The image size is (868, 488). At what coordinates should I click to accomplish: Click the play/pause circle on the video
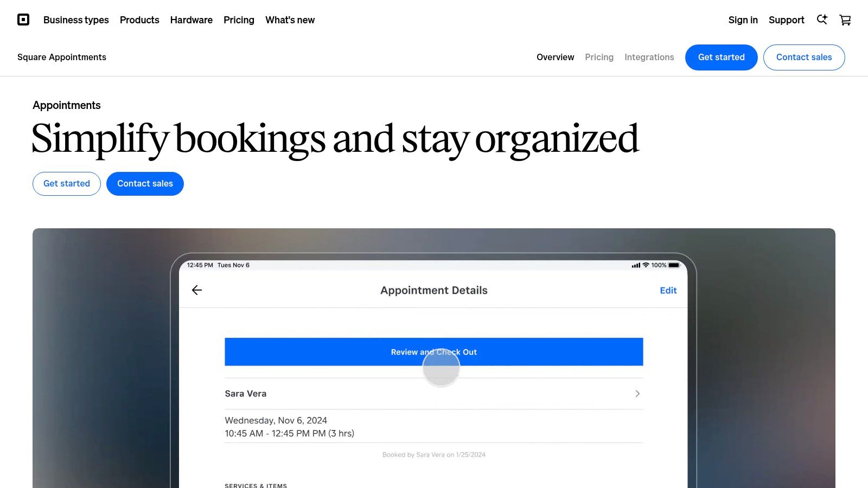point(441,368)
